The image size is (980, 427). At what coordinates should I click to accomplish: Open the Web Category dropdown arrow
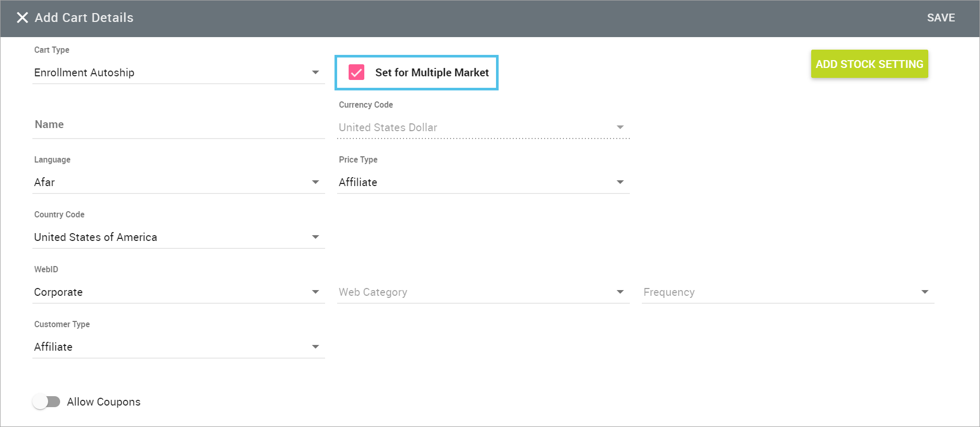[x=620, y=292]
